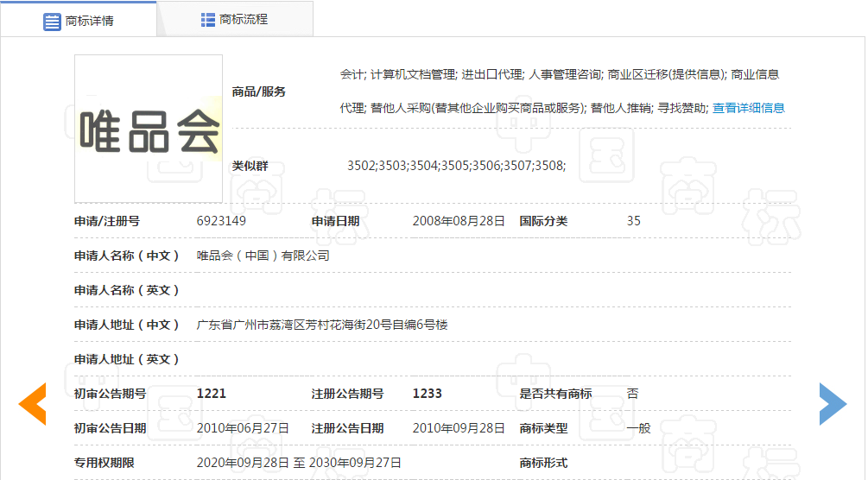Viewport: 868px width, 480px height.
Task: Click the 商标形式 label
Action: [x=543, y=463]
